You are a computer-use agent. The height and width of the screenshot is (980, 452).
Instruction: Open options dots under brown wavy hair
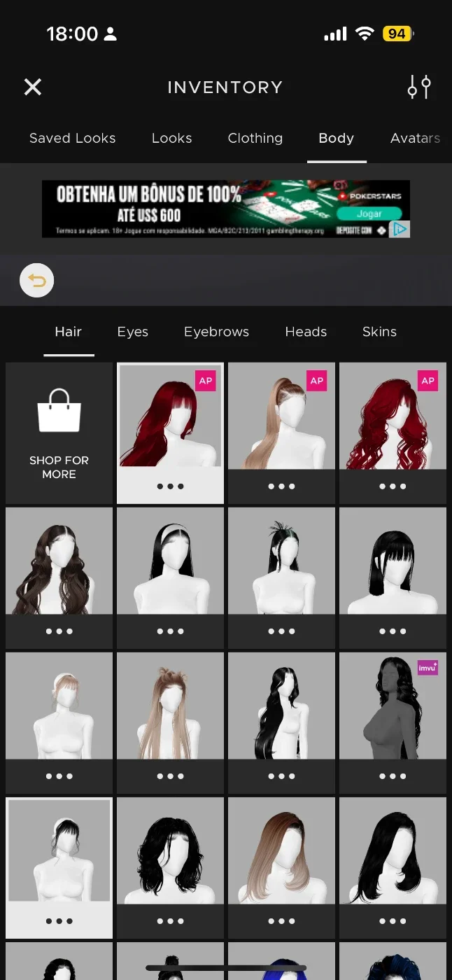coord(59,631)
